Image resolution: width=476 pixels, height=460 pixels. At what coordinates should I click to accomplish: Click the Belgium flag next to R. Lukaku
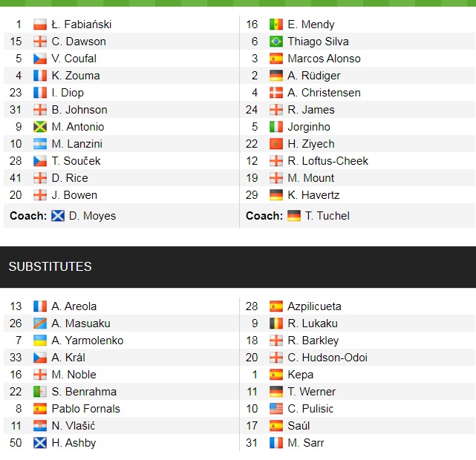(x=276, y=323)
